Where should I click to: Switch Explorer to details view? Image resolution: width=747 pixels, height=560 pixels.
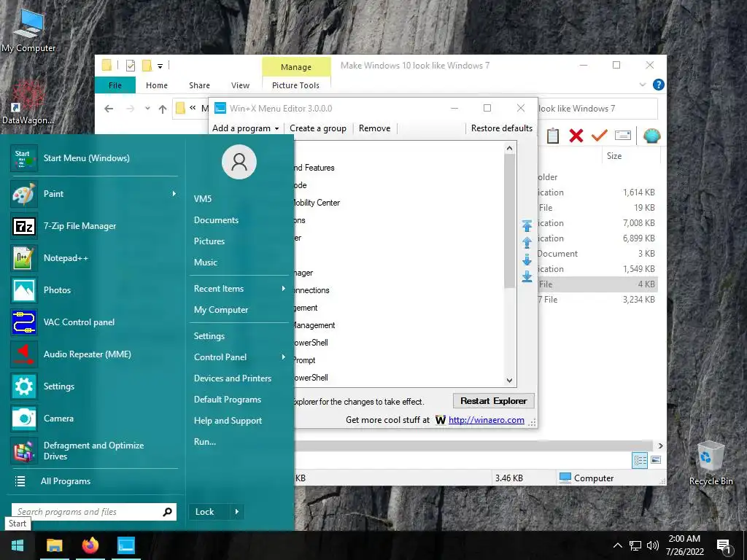[x=640, y=460]
